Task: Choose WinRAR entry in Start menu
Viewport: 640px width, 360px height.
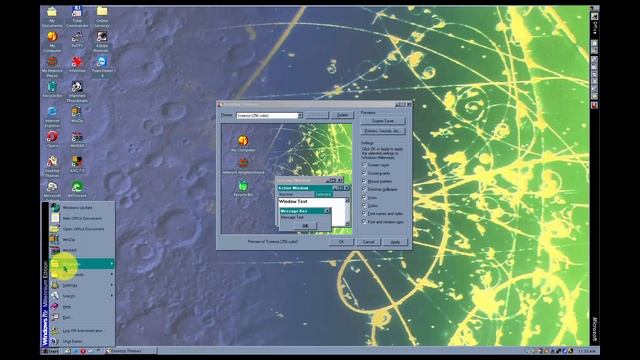Action: coord(82,250)
